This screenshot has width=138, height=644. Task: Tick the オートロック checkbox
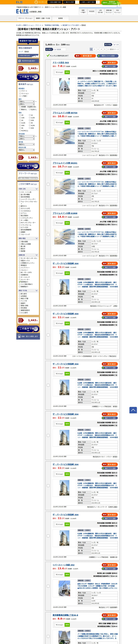pos(20,277)
